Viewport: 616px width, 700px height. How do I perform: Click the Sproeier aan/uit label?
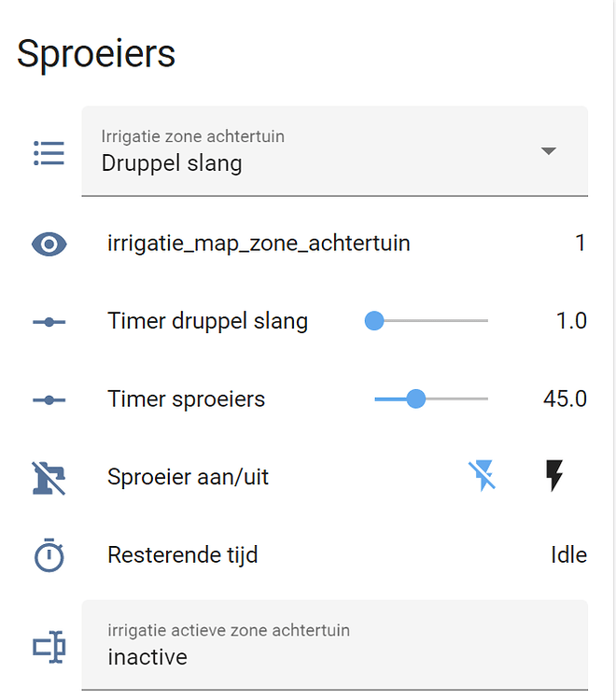(188, 477)
